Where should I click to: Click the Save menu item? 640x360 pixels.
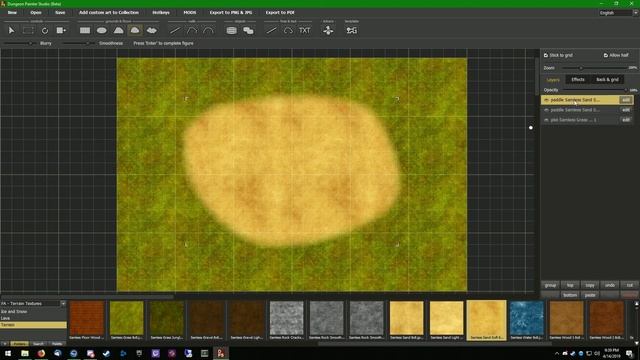click(60, 13)
